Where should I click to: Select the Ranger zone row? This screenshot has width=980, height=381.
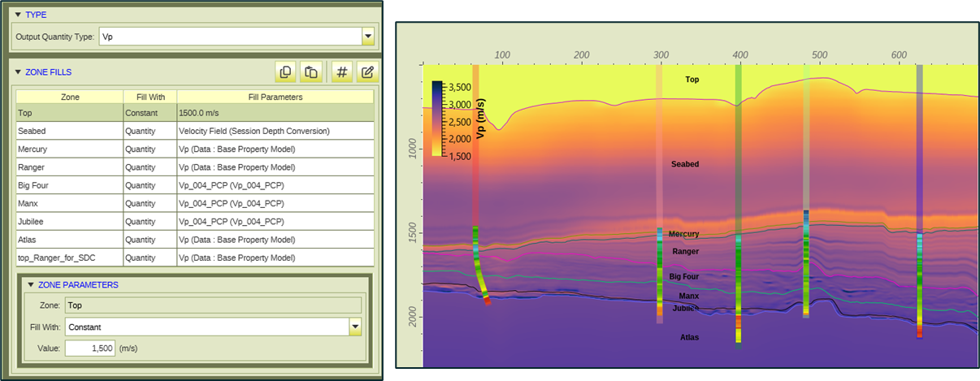(195, 167)
